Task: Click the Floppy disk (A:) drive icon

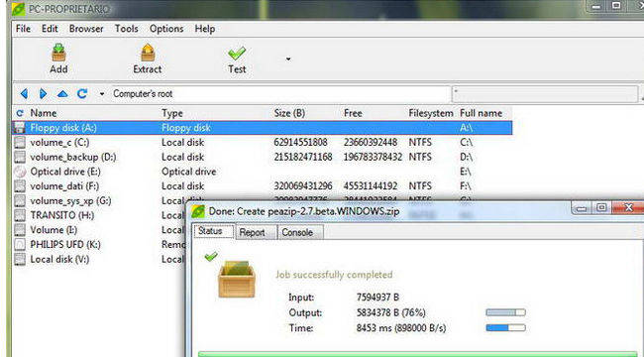Action: click(x=20, y=128)
